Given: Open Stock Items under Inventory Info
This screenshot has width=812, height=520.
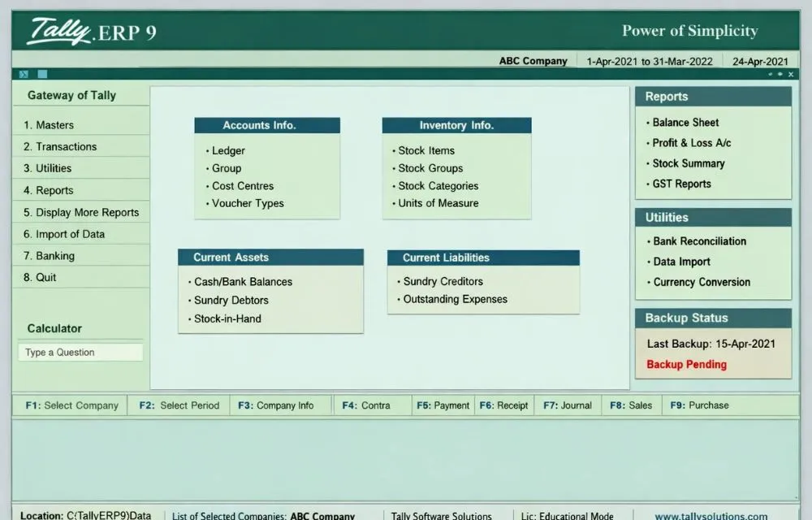Looking at the screenshot, I should (x=426, y=151).
